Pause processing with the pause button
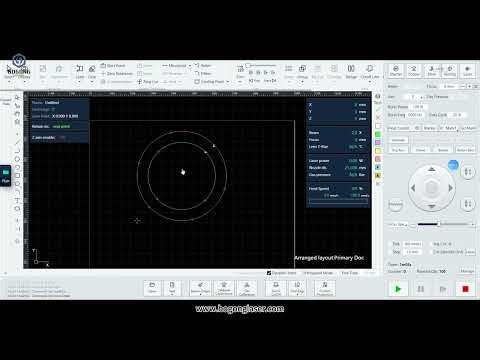Screen dimensions: 480x360 [421, 289]
